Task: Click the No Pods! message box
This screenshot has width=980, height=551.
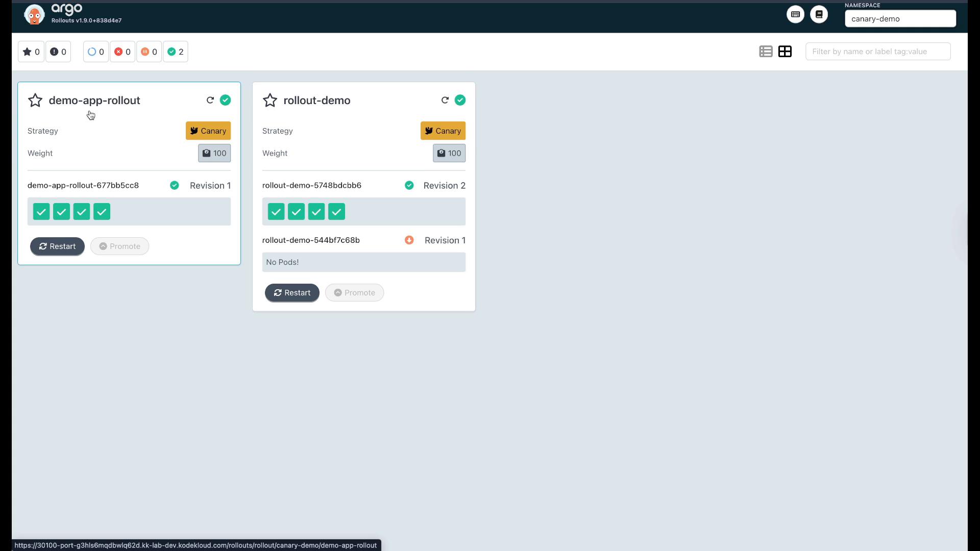Action: click(364, 262)
